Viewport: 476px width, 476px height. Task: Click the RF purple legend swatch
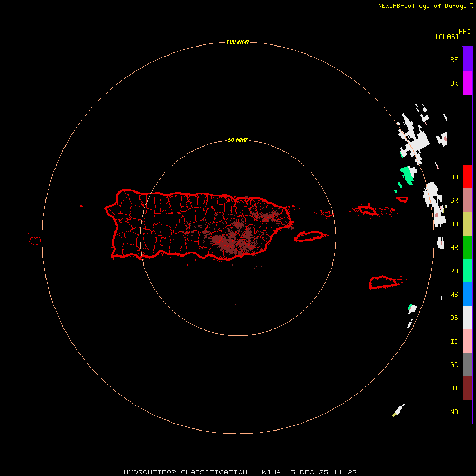click(467, 59)
